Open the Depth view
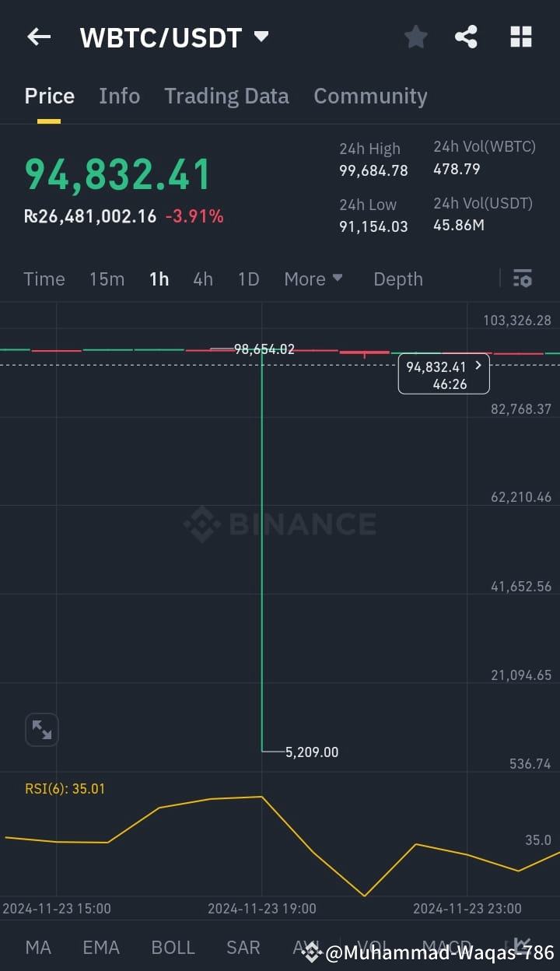 tap(397, 279)
